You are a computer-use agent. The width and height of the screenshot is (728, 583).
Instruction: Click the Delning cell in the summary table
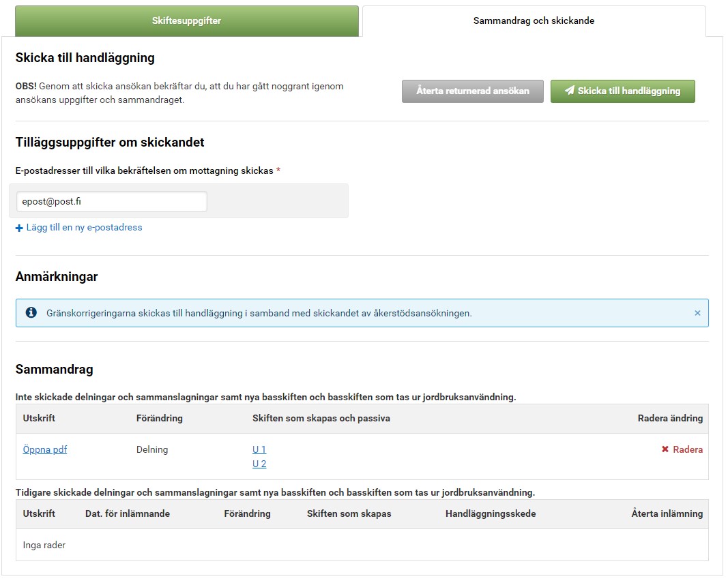152,449
